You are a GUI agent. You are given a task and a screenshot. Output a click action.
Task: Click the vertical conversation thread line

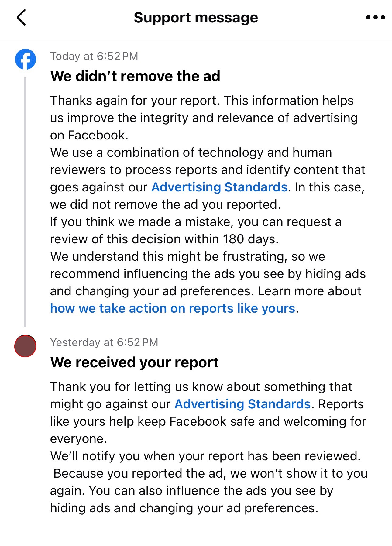click(x=25, y=197)
